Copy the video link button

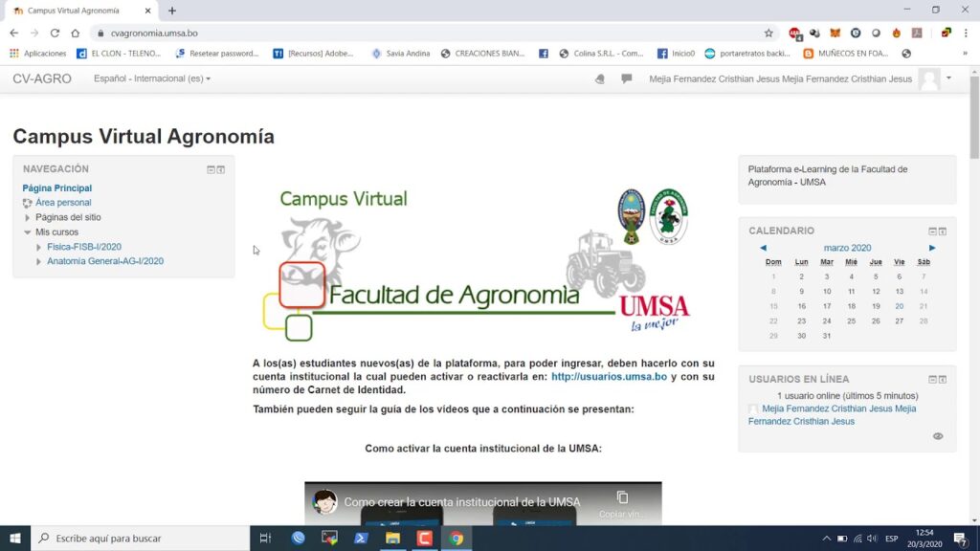(x=622, y=503)
